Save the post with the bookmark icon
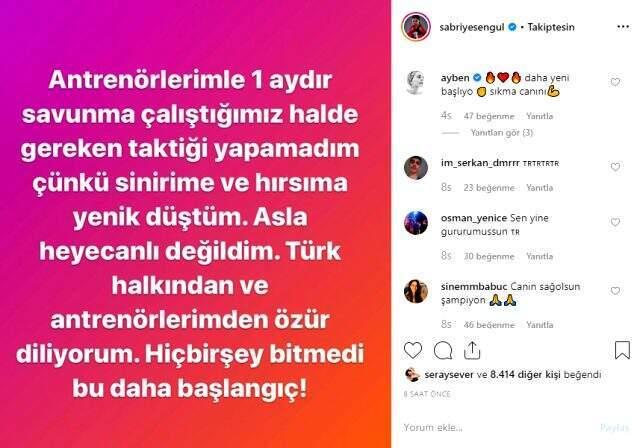The width and height of the screenshot is (640, 448). point(622,350)
